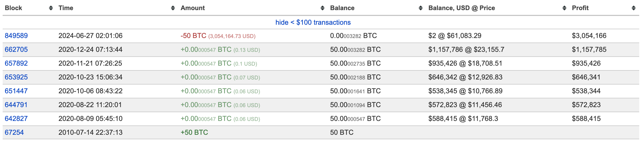Open block 849589 link
This screenshot has height=143, width=644.
[16, 36]
